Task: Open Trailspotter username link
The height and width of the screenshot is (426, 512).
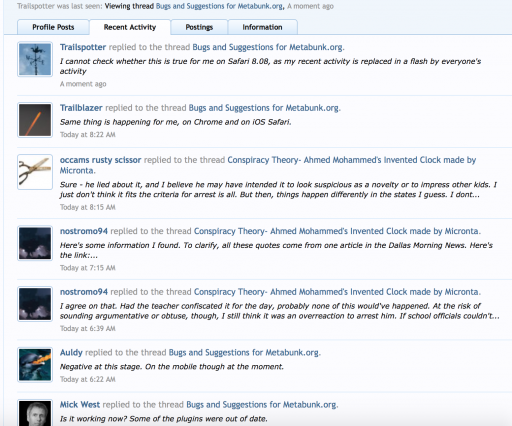Action: 83,47
